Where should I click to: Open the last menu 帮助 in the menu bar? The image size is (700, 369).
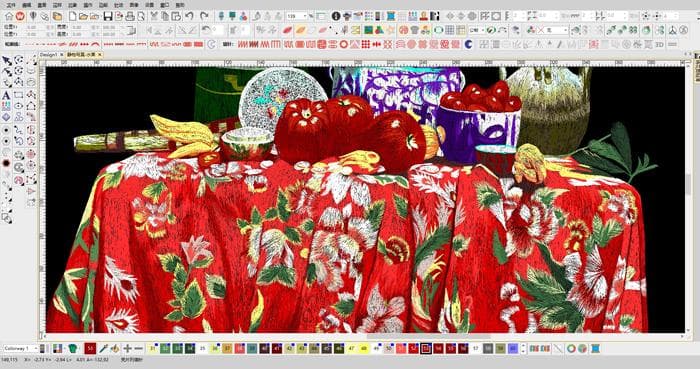180,5
